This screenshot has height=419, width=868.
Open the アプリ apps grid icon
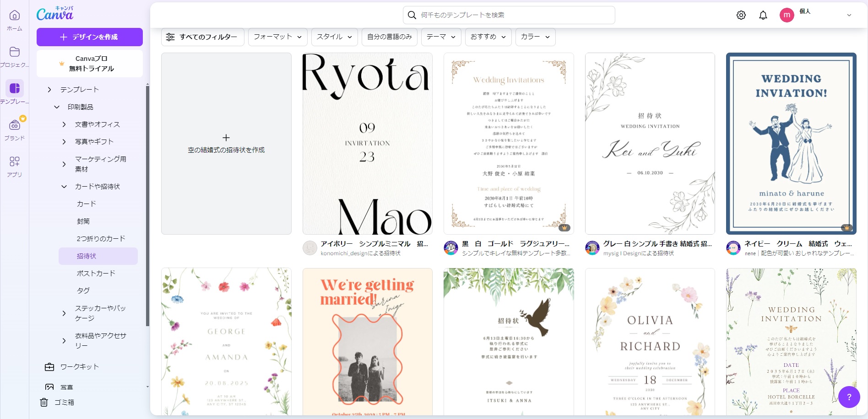15,161
